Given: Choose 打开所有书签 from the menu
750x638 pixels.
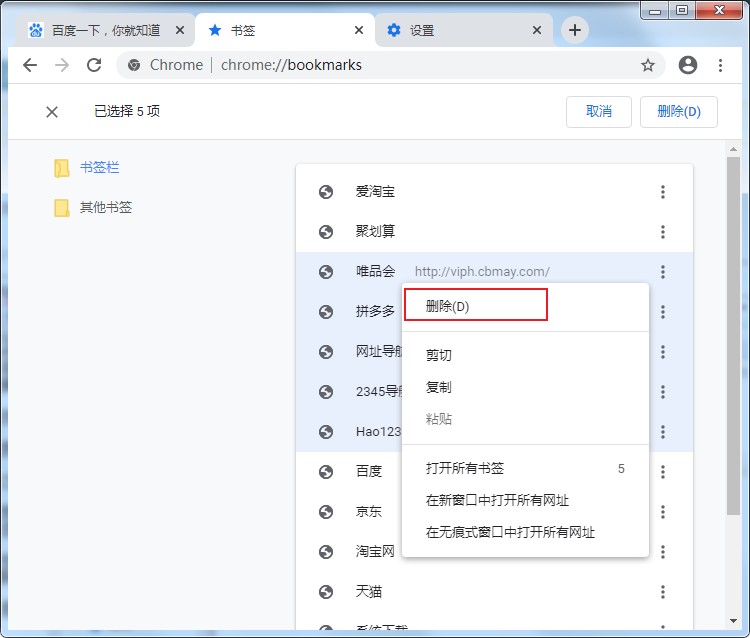Looking at the screenshot, I should coord(525,468).
